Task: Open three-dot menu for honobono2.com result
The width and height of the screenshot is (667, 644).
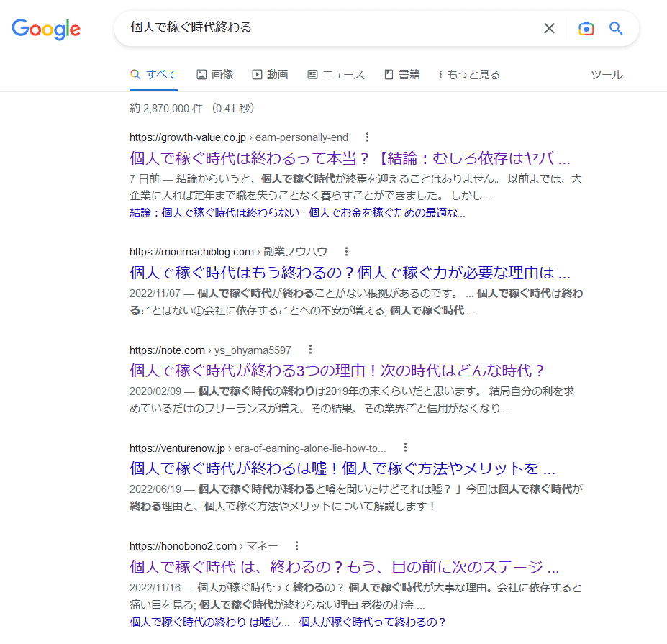Action: 296,545
